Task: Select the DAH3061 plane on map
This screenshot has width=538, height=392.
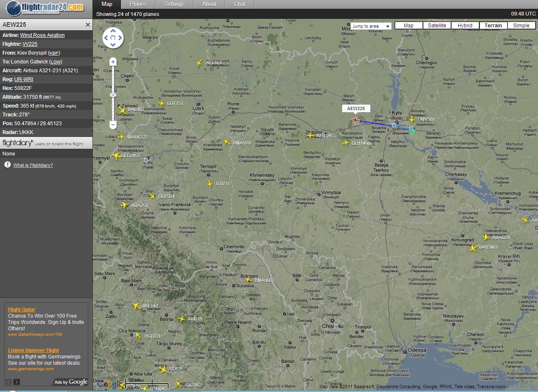Action: pyautogui.click(x=474, y=247)
